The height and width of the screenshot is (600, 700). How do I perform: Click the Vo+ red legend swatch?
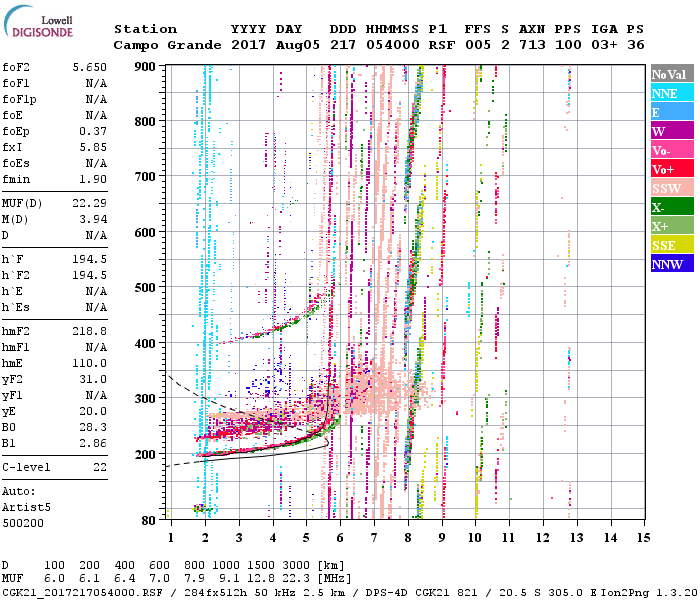[x=671, y=170]
